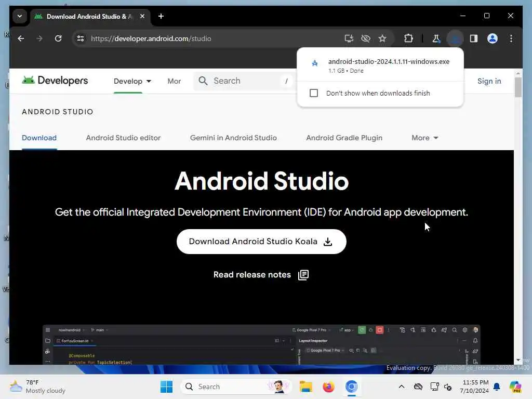Click scrollbar down arrow
The image size is (532, 399).
(x=518, y=360)
